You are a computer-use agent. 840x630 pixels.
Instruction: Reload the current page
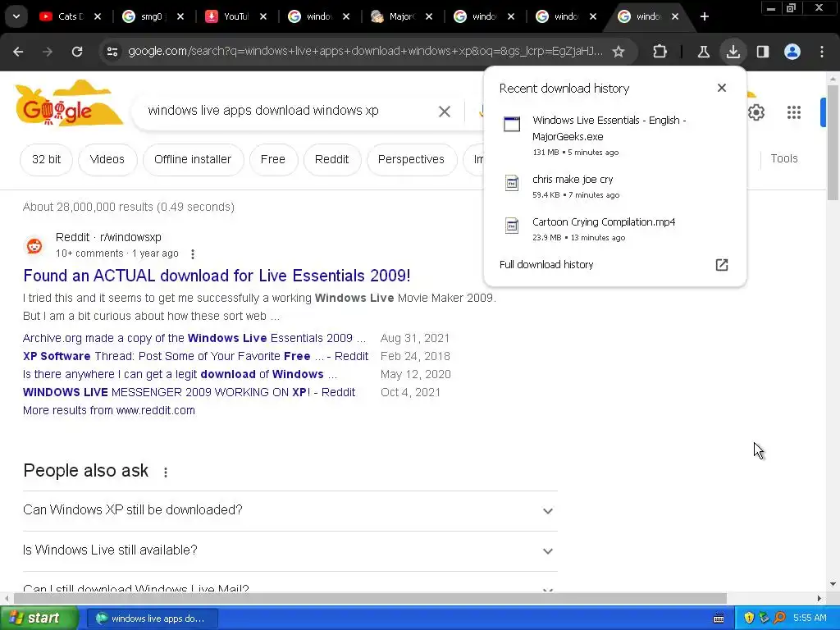click(x=77, y=52)
